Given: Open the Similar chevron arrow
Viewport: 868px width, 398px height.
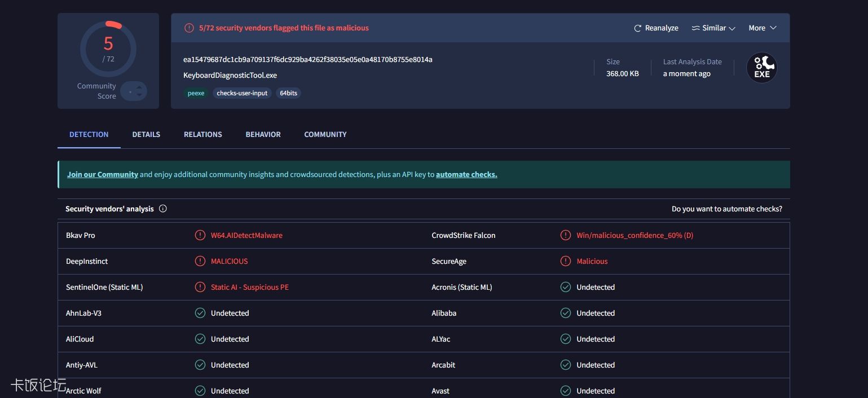Looking at the screenshot, I should (x=732, y=28).
